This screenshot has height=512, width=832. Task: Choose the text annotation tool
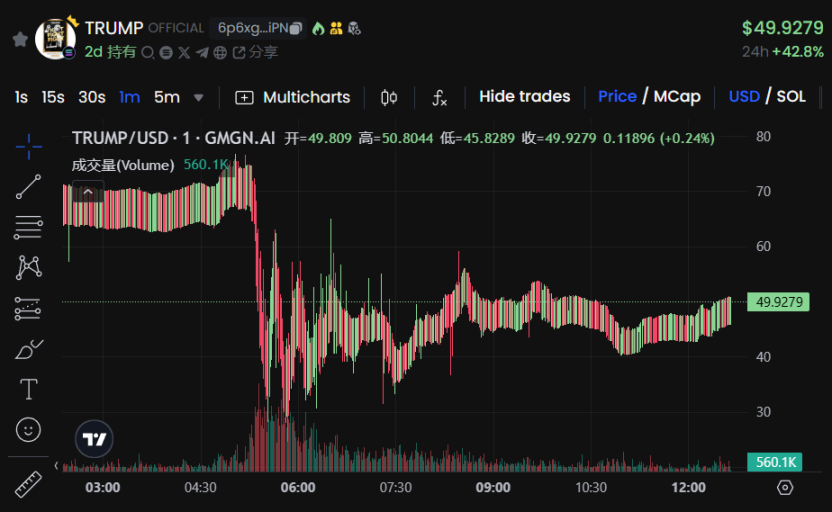29,389
